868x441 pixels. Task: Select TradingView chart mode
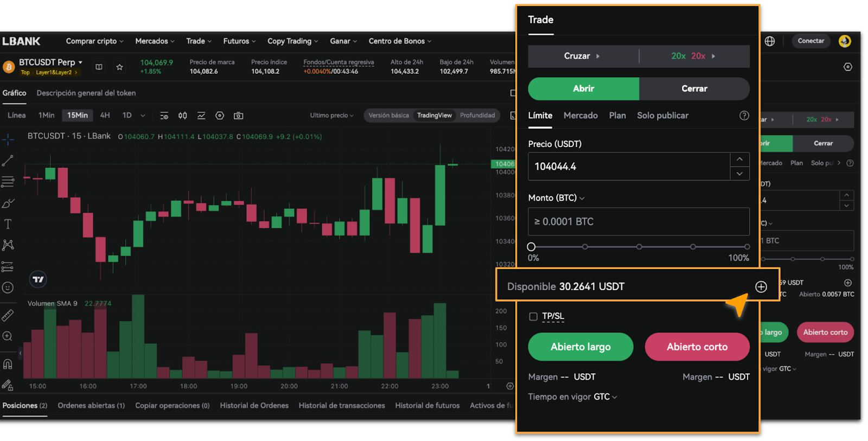pos(434,116)
